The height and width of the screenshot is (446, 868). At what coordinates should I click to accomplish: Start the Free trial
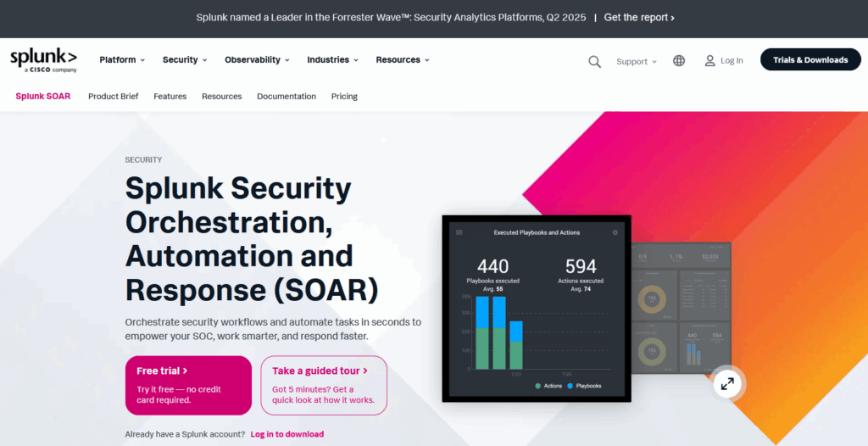point(188,385)
